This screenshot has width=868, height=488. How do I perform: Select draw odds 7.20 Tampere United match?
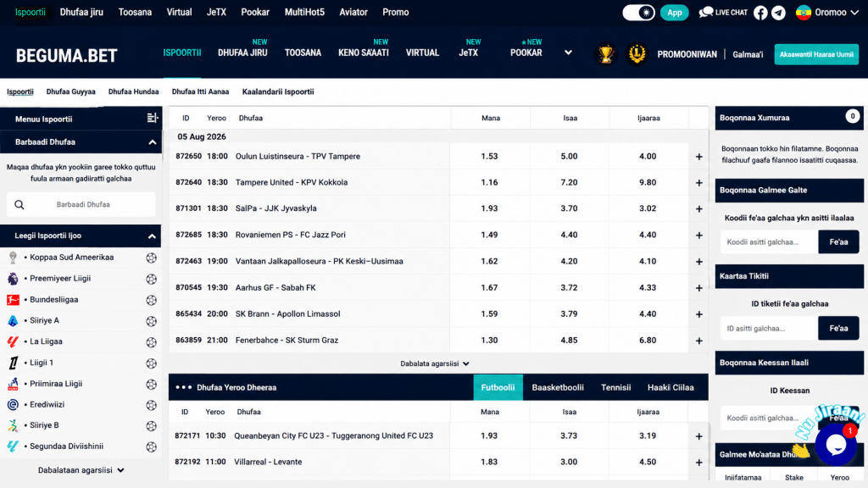569,183
